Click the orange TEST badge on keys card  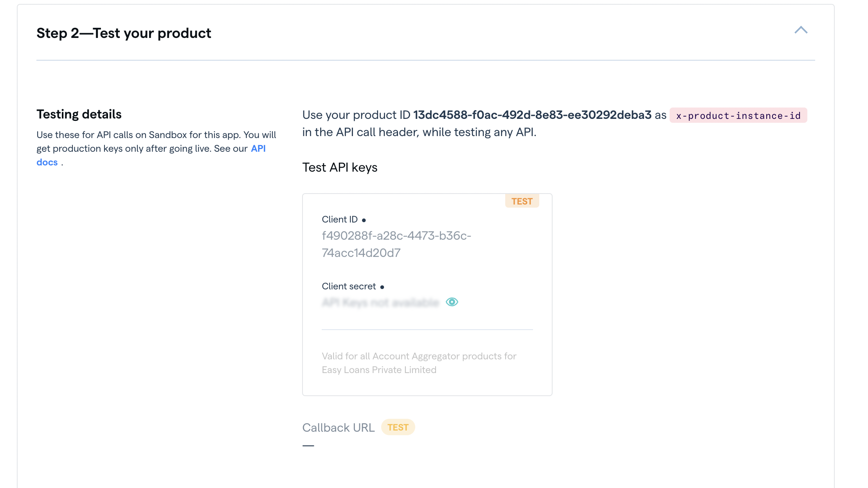tap(522, 201)
